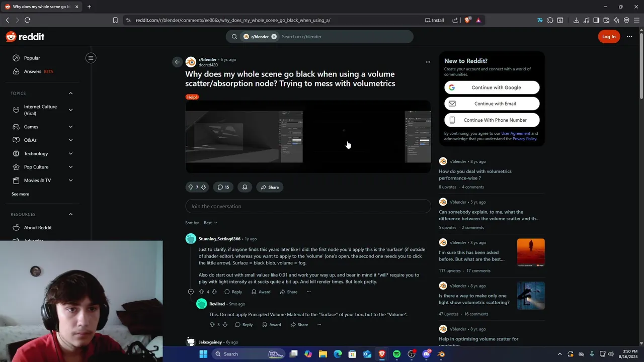Open browser Extensions puzzle icon
Screen dimensions: 644x362
point(550,20)
